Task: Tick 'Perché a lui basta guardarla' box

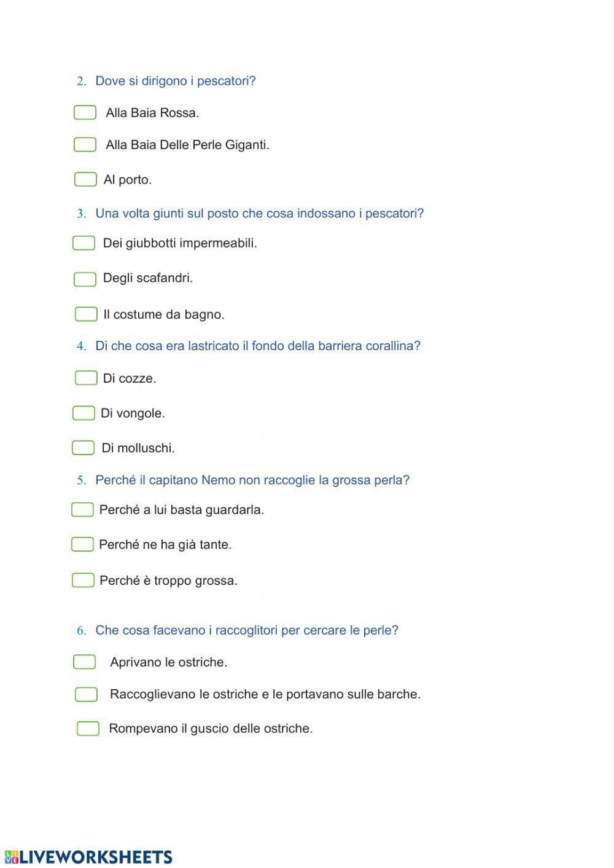Action: coord(82,509)
